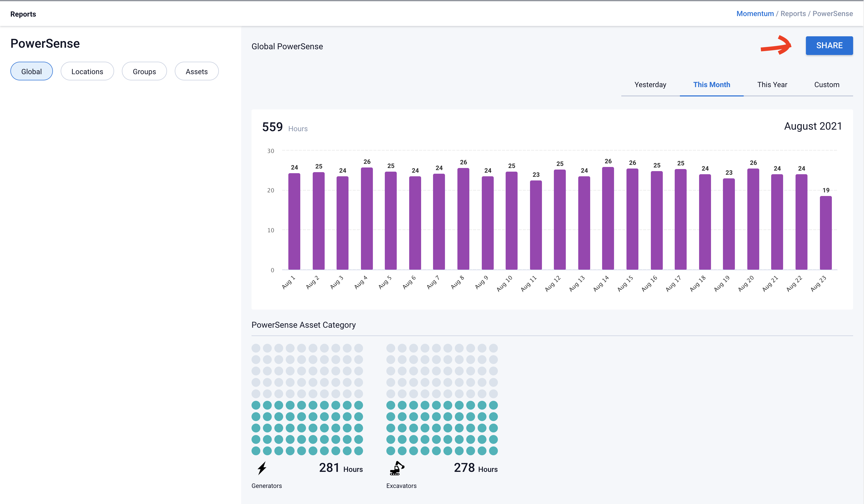The width and height of the screenshot is (864, 504).
Task: Switch to the Yesterday tab
Action: (x=650, y=85)
